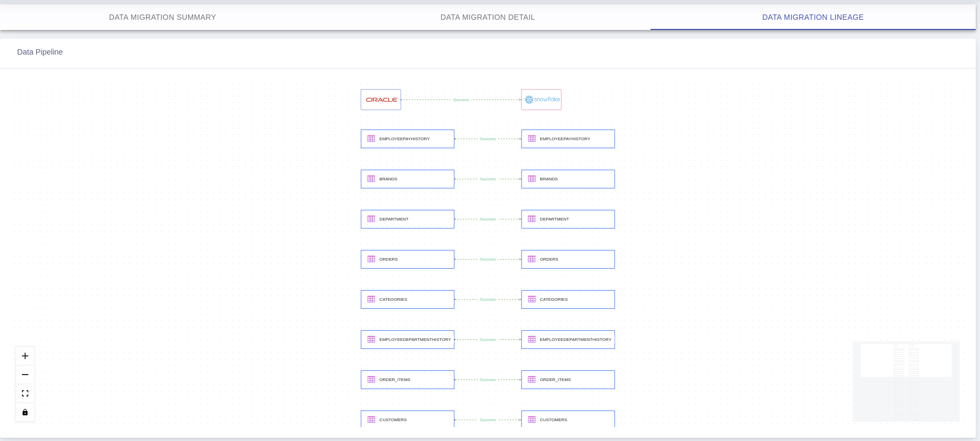
Task: Select source CUSTOMERS table node
Action: pyautogui.click(x=408, y=419)
